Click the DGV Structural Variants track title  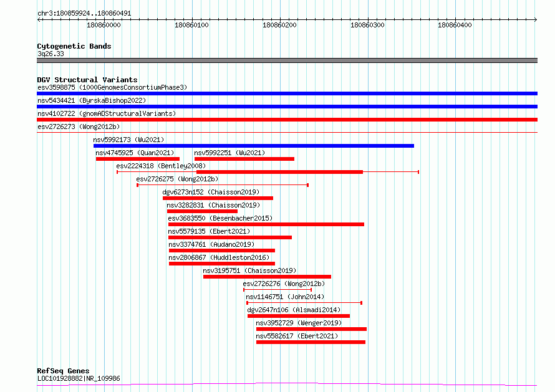(87, 80)
